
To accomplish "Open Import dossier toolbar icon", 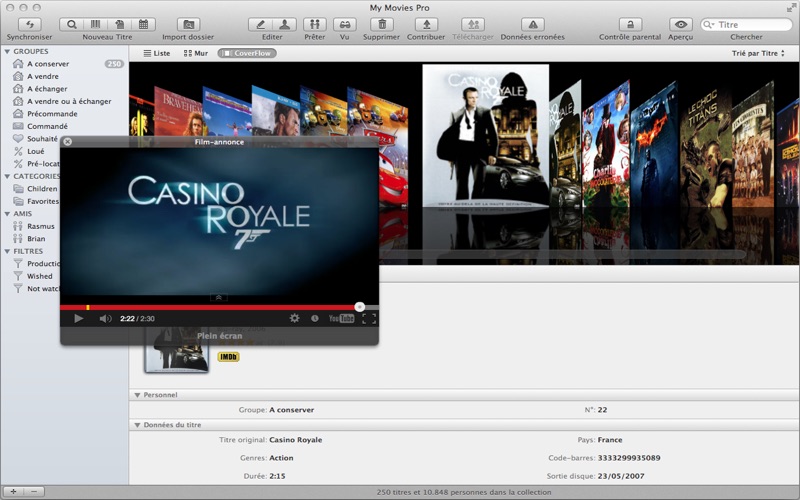I will pos(188,24).
